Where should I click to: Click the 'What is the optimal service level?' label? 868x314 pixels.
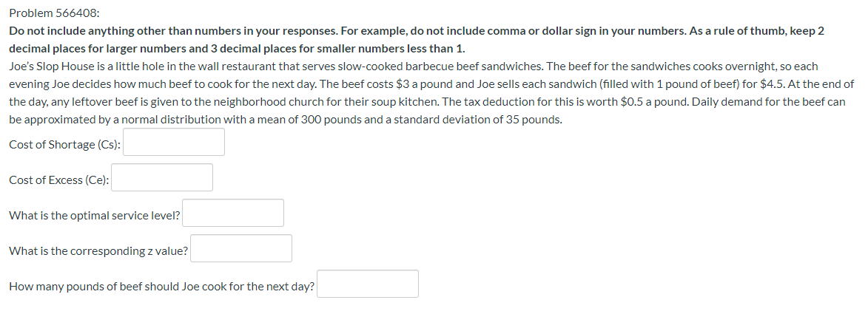95,215
